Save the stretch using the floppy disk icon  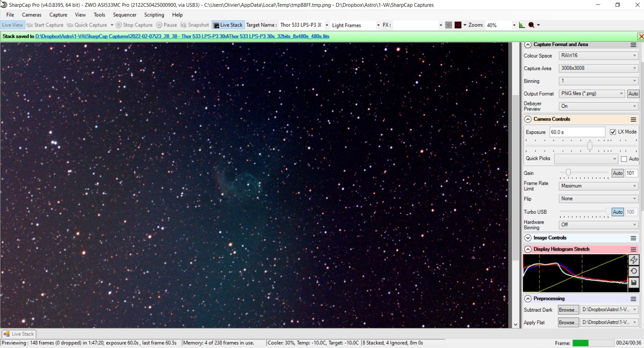coord(634,283)
